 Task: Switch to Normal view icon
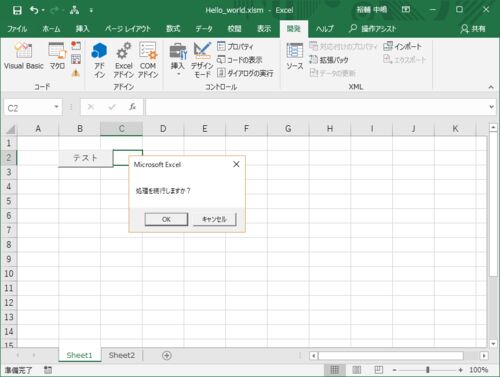click(x=334, y=370)
